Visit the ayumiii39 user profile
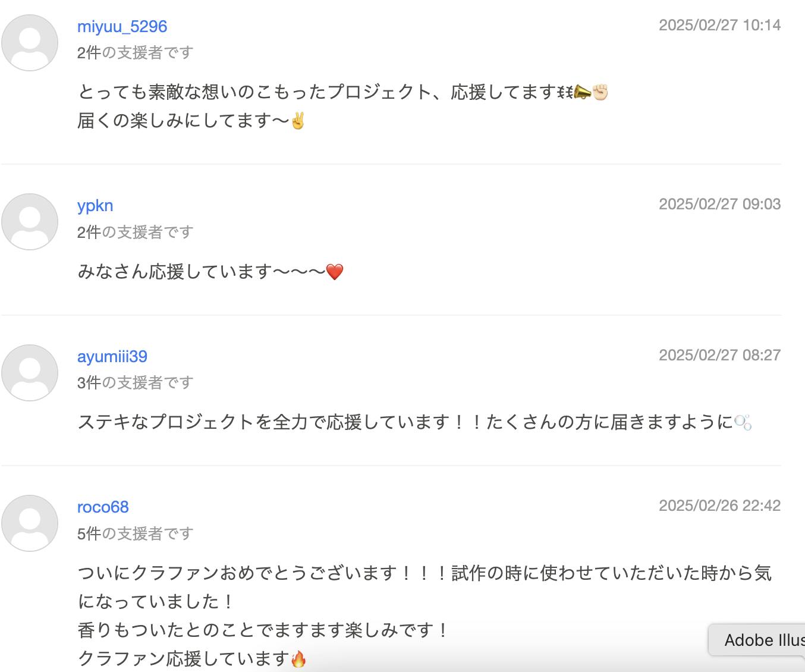This screenshot has width=805, height=672. [112, 357]
